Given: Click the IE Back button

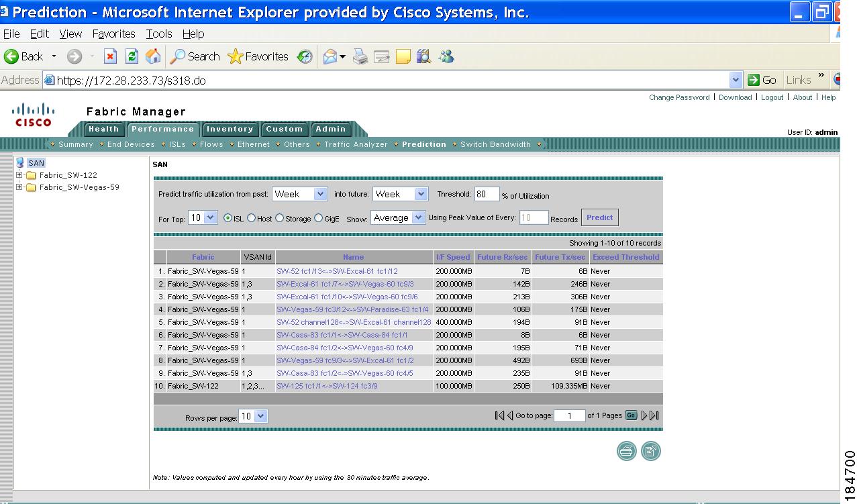Looking at the screenshot, I should point(23,57).
